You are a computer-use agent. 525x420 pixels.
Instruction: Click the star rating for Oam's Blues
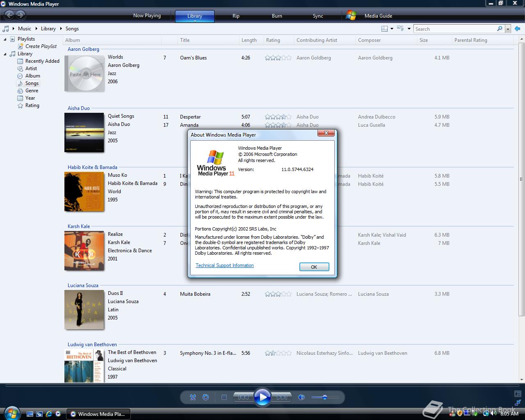pos(278,58)
